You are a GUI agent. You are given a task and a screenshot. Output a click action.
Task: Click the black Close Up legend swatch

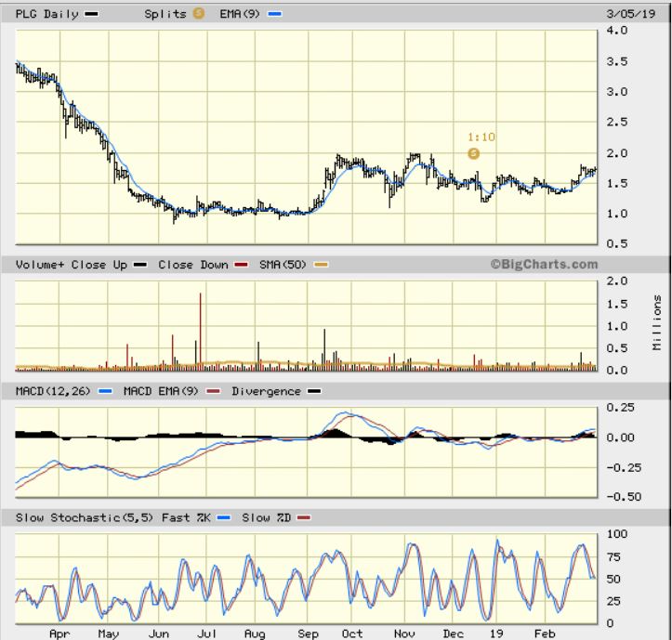tap(140, 265)
